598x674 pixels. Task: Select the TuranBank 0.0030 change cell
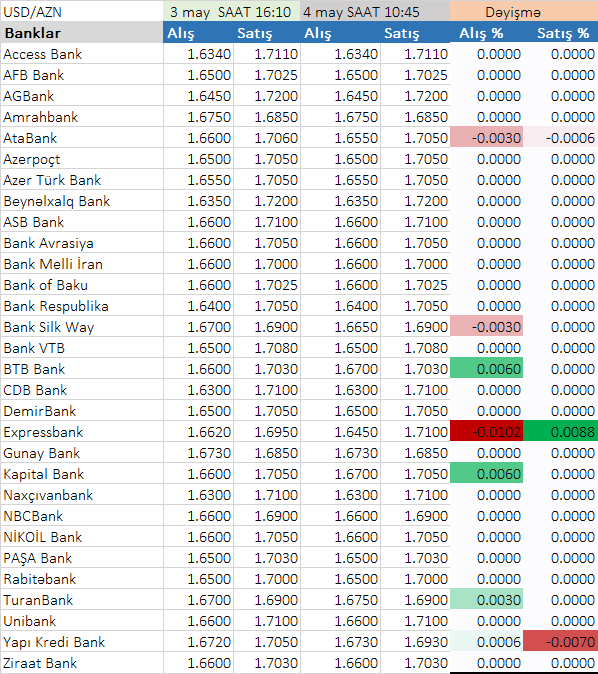click(487, 600)
